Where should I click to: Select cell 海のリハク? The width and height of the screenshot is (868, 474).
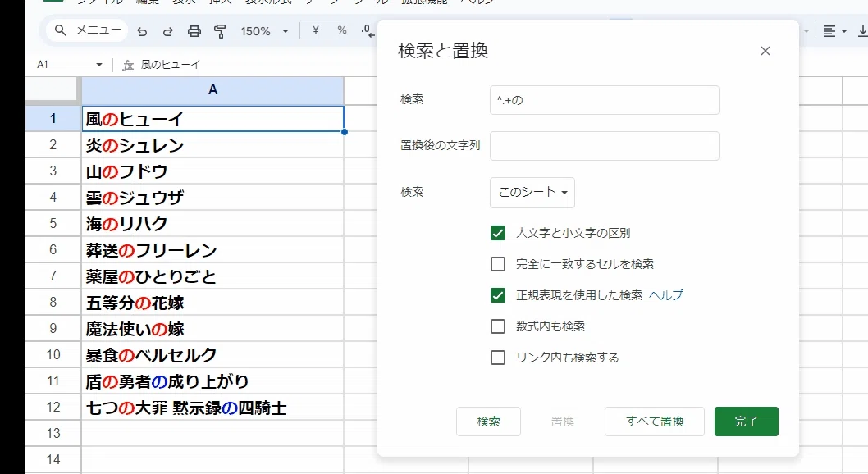point(212,223)
